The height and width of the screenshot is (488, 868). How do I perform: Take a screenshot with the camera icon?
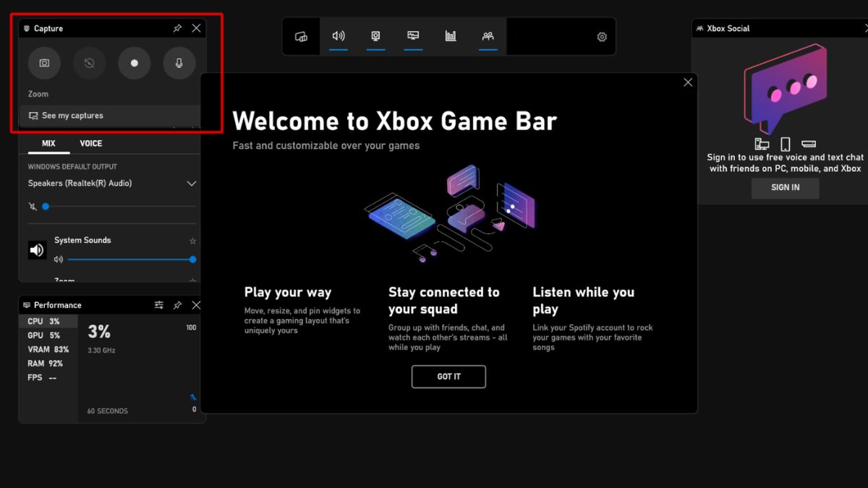pyautogui.click(x=44, y=63)
